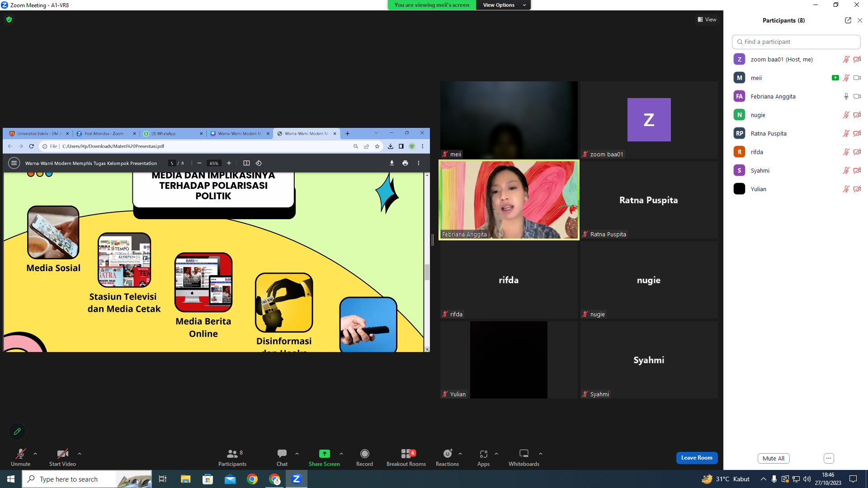Click meii's video thumbnail
Viewport: 868px width, 488px height.
coord(509,120)
